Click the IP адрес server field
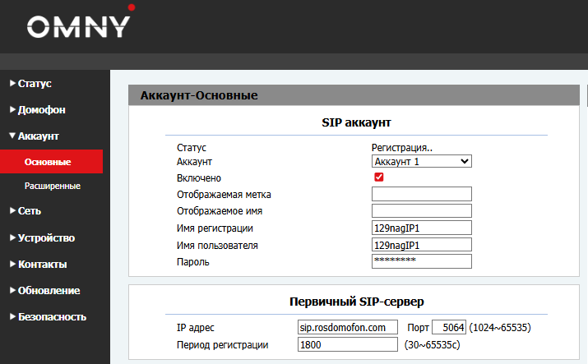The image size is (588, 364). (347, 328)
